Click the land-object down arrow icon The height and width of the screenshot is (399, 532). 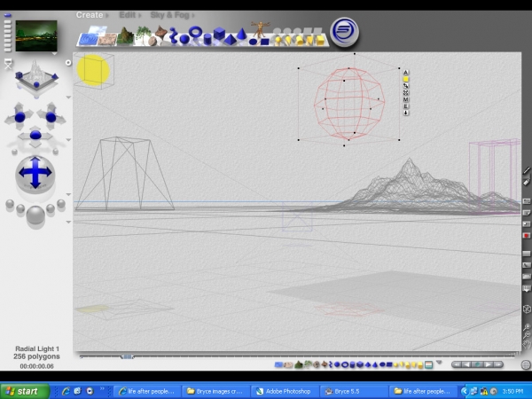tap(406, 113)
